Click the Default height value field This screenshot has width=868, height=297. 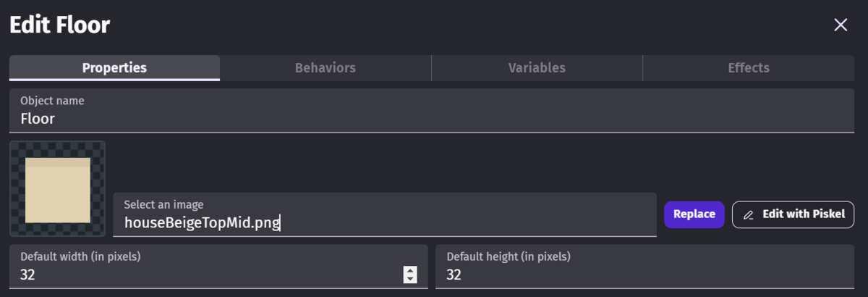coord(644,275)
